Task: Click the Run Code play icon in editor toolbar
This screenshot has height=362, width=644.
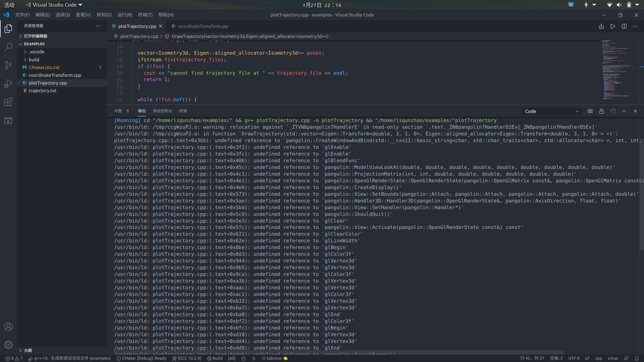Action: (x=613, y=26)
